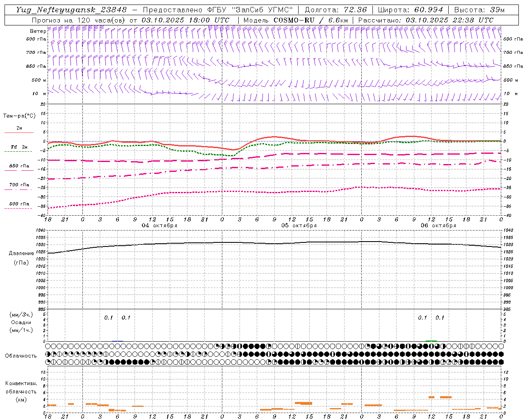Click the Прогноз на 120 часа(ов) text

[79, 20]
